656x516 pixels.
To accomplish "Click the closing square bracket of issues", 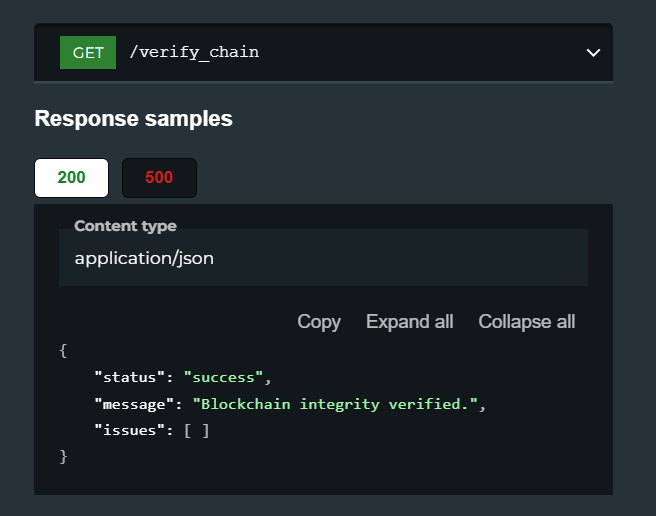I will (x=205, y=431).
